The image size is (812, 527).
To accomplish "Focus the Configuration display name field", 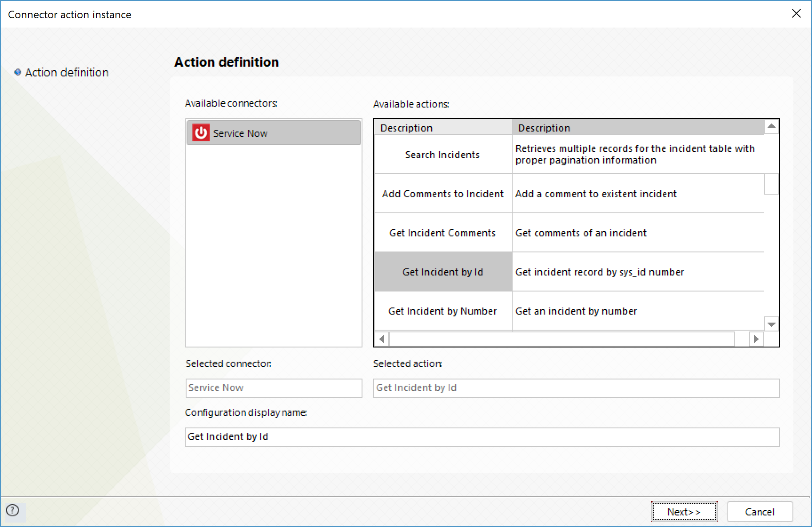I will [482, 437].
